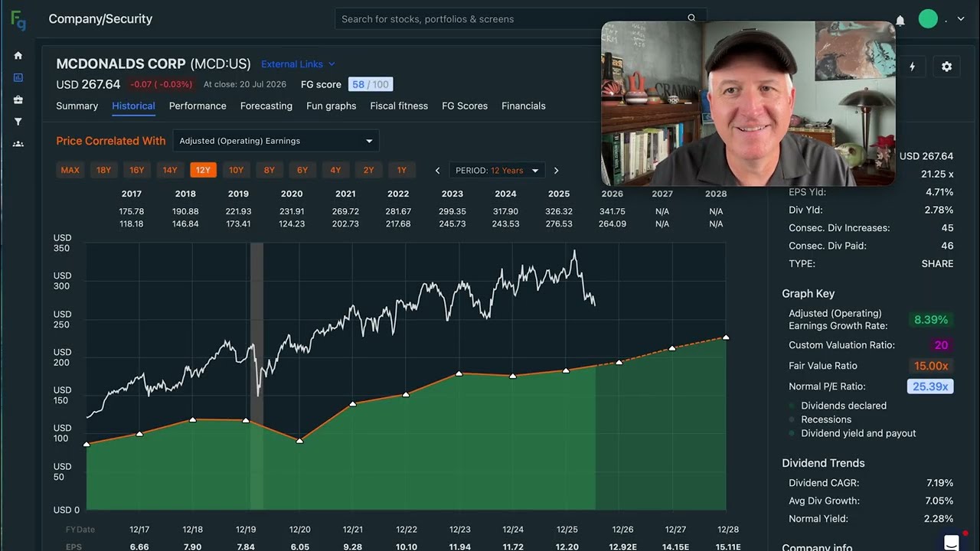This screenshot has height=551, width=980.
Task: Select the 2Y timeframe button
Action: click(368, 170)
